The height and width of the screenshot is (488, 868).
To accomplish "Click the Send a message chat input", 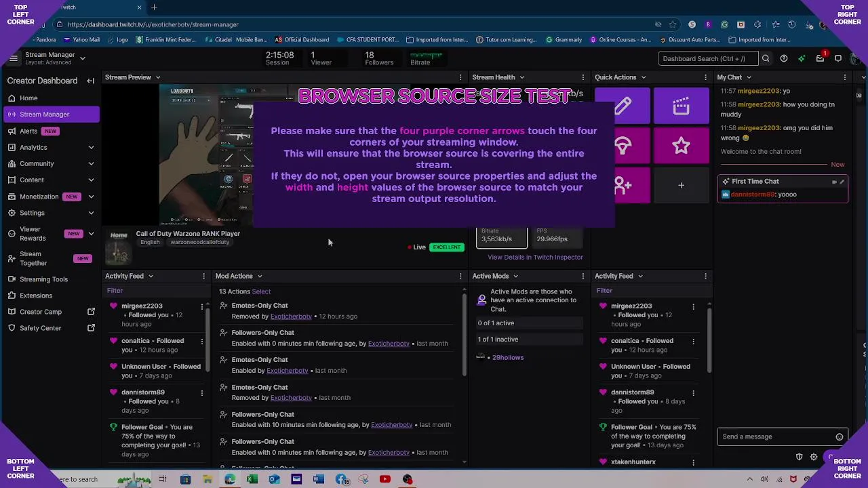I will (776, 437).
